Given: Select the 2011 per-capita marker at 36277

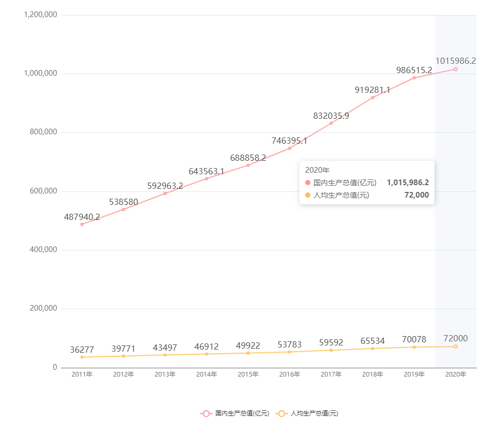Looking at the screenshot, I should pos(82,357).
